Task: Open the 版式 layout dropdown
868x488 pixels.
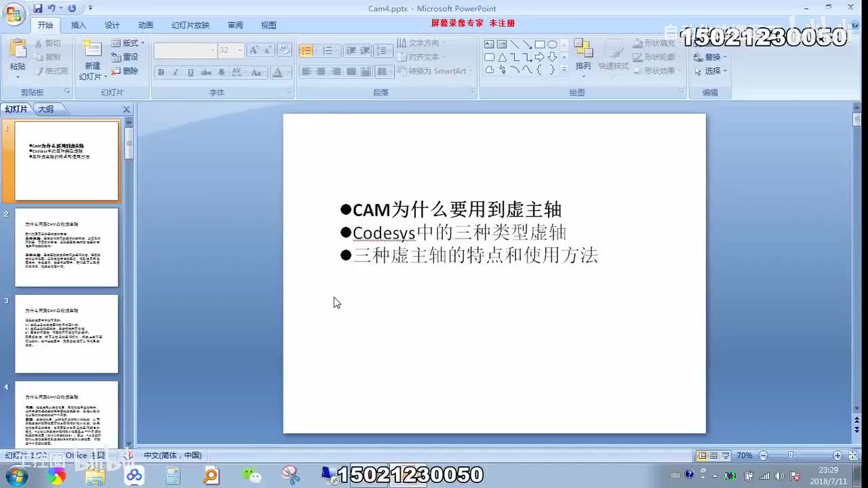Action: click(127, 43)
